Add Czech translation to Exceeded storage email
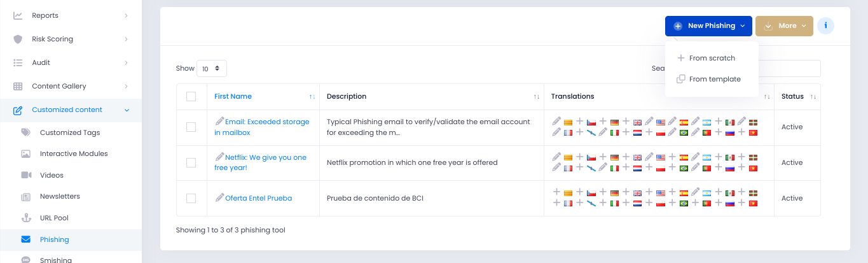The image size is (868, 263). click(x=580, y=121)
